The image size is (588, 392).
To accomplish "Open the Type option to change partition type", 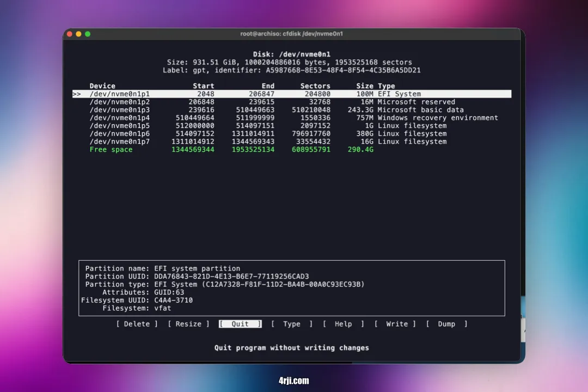I will click(x=292, y=323).
